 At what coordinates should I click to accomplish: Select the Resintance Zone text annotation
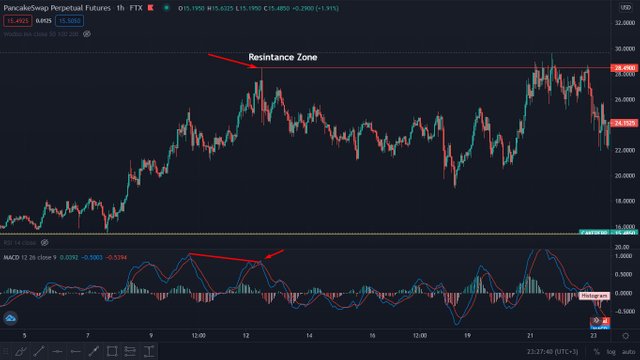coord(282,58)
